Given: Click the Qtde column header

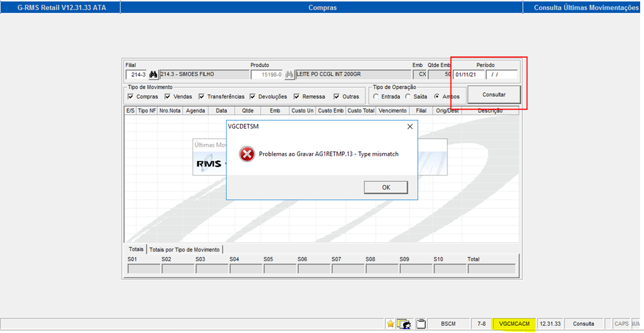Looking at the screenshot, I should coord(248,111).
